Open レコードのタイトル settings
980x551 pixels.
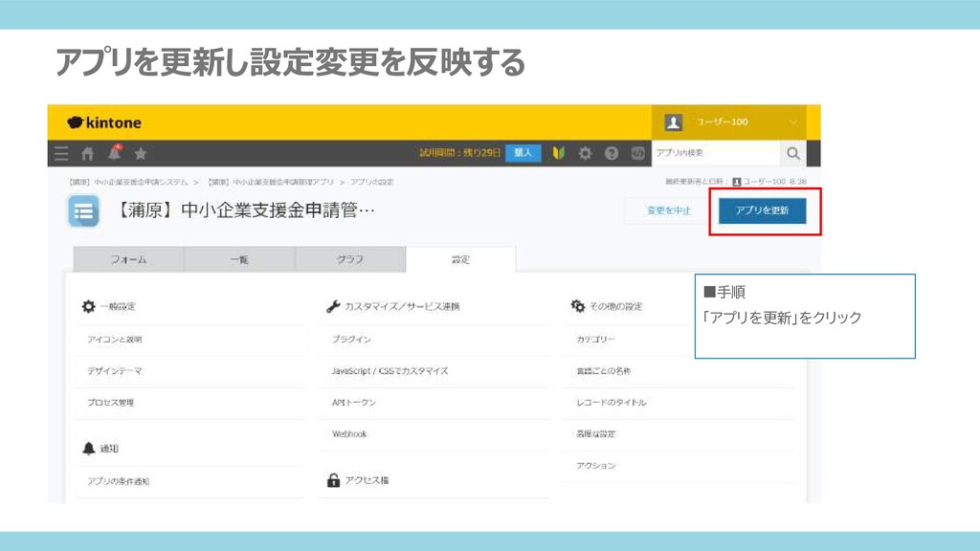[612, 403]
